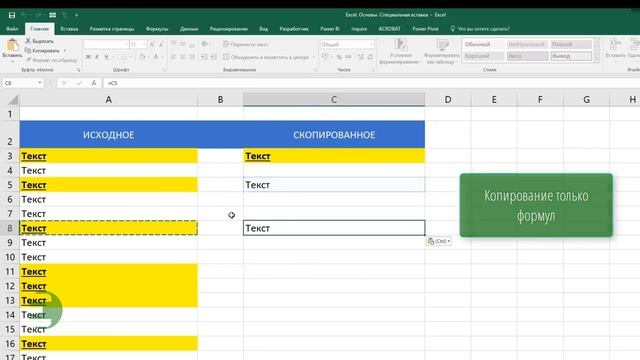
Task: Select column C header
Action: pyautogui.click(x=334, y=100)
